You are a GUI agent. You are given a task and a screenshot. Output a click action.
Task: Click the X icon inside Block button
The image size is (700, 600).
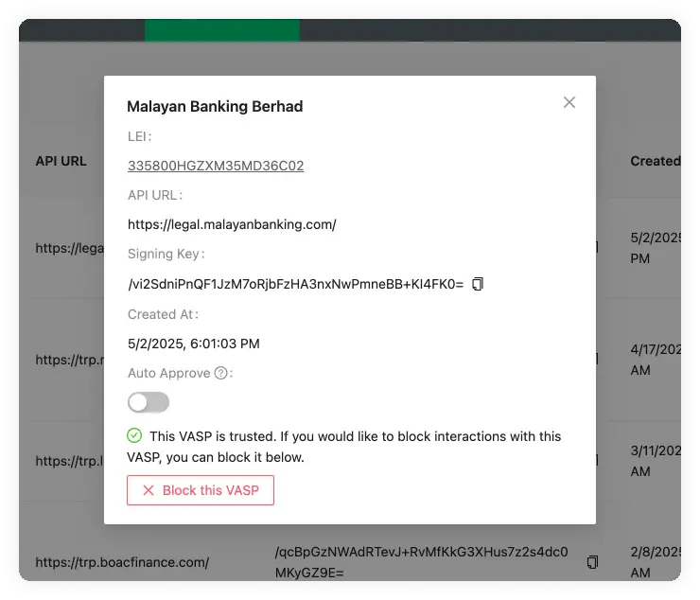pyautogui.click(x=148, y=490)
